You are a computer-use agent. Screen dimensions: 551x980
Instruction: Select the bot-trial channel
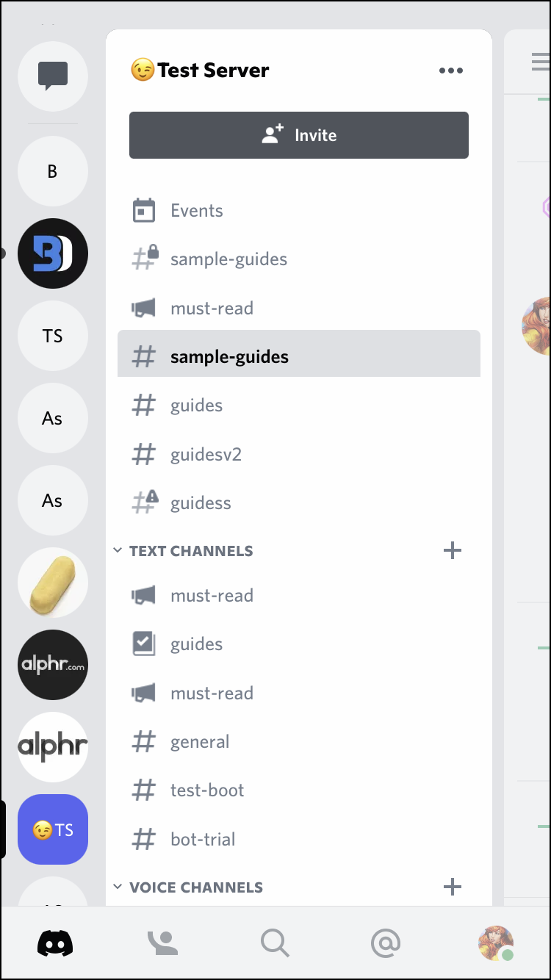point(203,839)
